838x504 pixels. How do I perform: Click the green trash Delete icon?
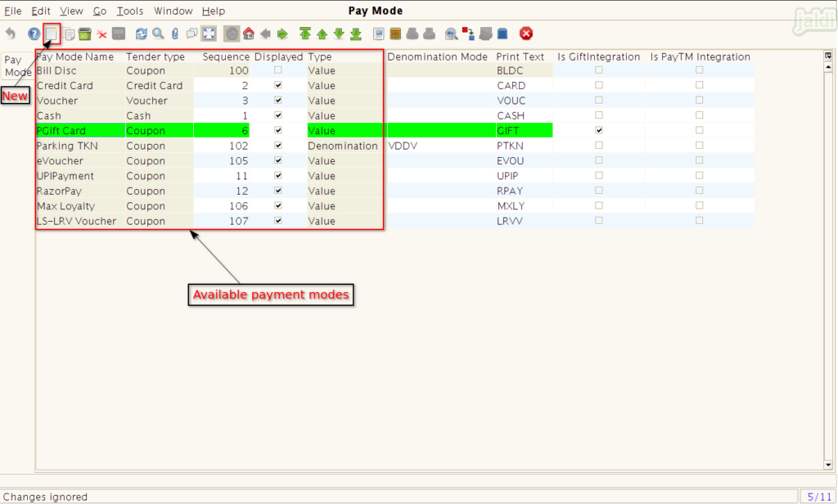coord(85,34)
